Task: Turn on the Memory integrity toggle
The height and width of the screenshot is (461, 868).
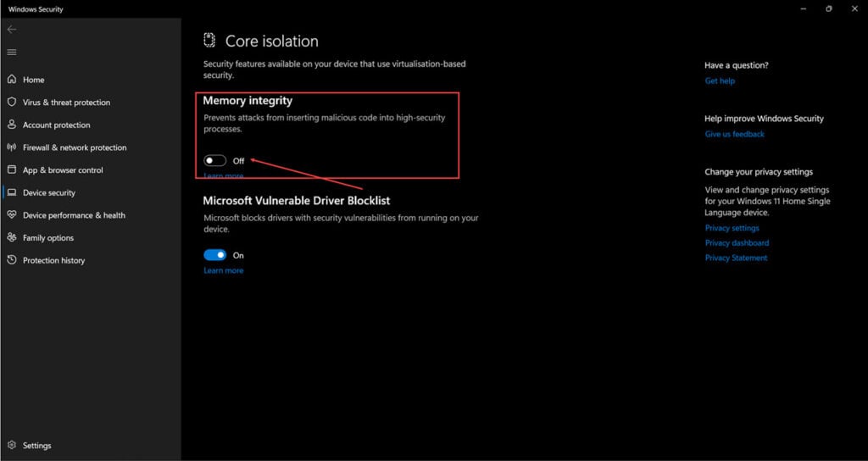Action: coord(214,160)
